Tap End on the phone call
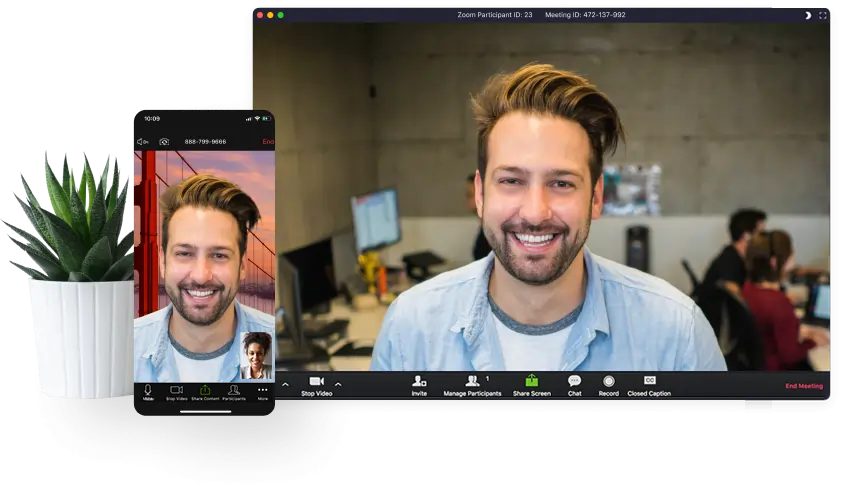Image resolution: width=847 pixels, height=499 pixels. [268, 141]
